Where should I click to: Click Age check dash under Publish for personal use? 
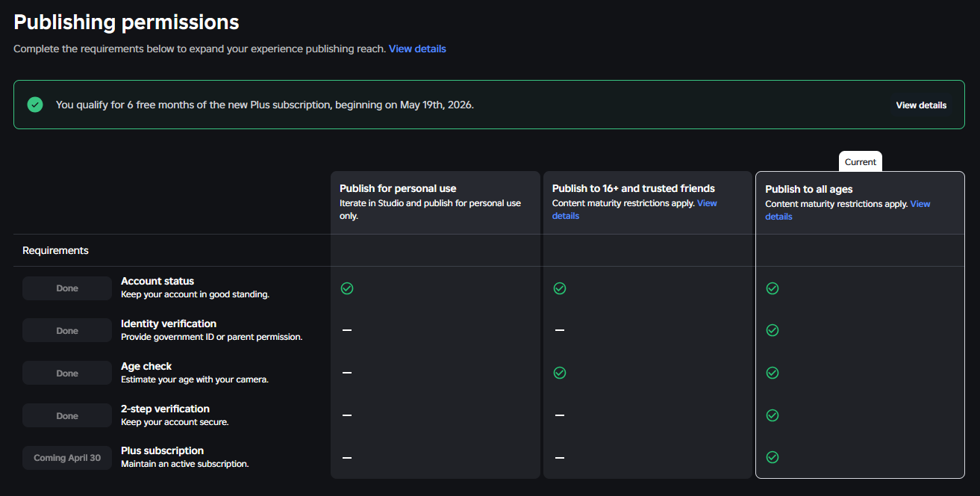[347, 373]
